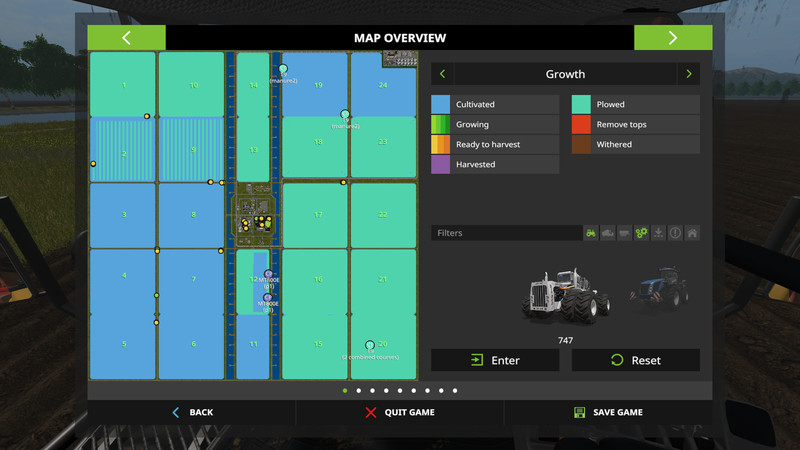Go to previous map overlay type

442,74
